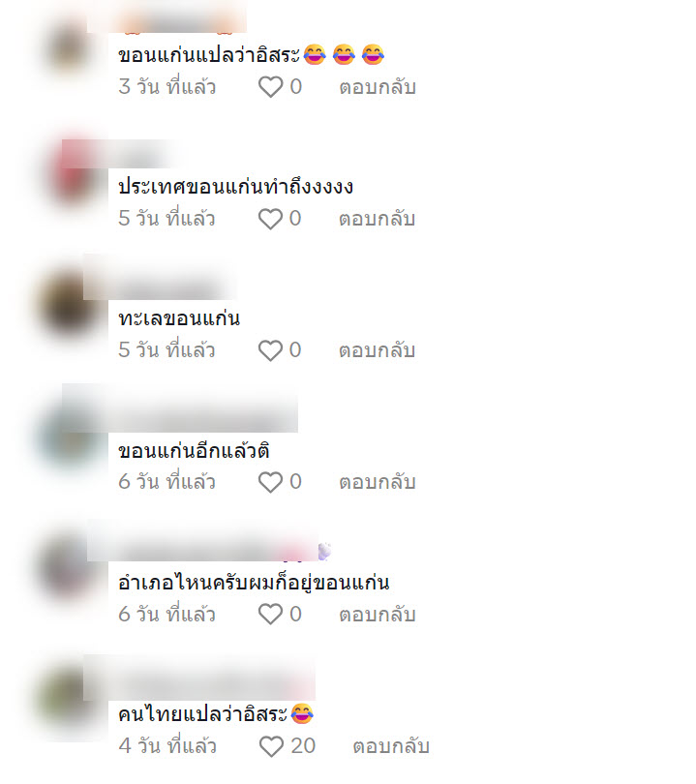Like the comment 'ขอนแก่นแปลว่าอิสระ' with heart icon
Screen dimensions: 696x784
(270, 87)
